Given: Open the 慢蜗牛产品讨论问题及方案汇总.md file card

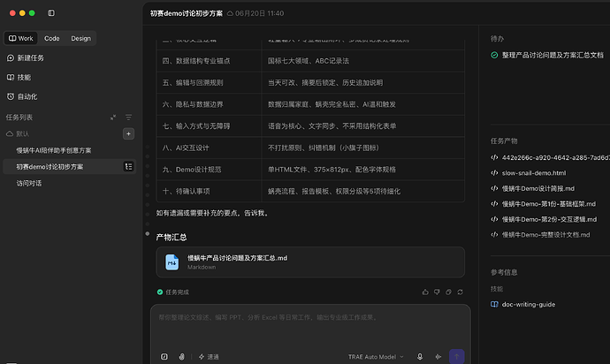Looking at the screenshot, I should click(x=310, y=262).
